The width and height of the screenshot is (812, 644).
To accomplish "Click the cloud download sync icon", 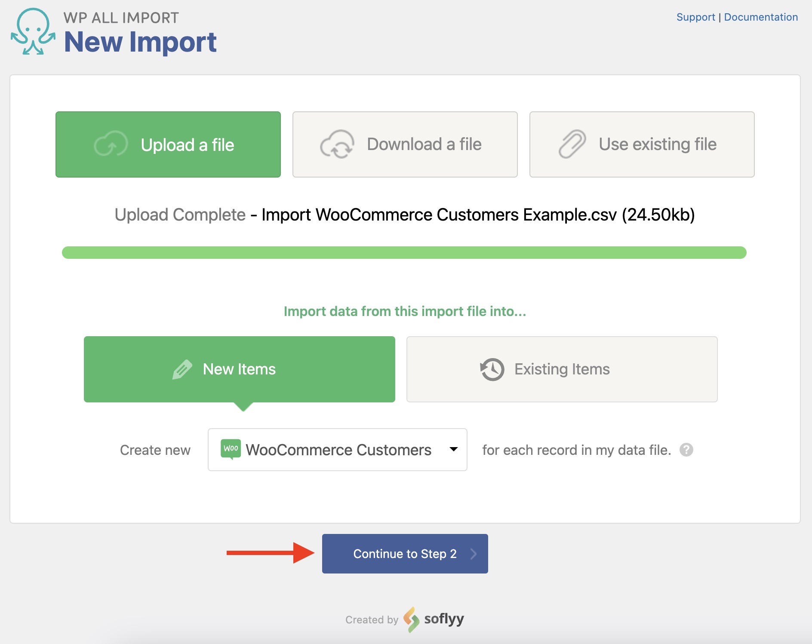I will click(x=337, y=144).
